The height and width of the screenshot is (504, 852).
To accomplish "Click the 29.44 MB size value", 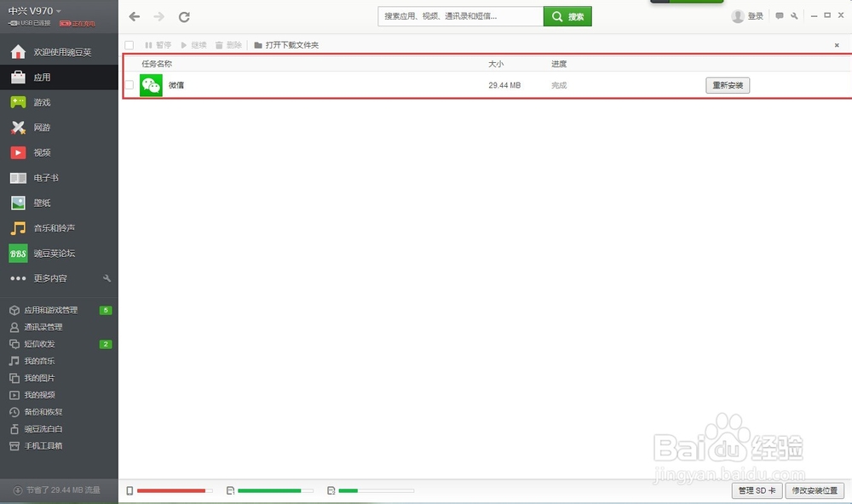I will 504,85.
